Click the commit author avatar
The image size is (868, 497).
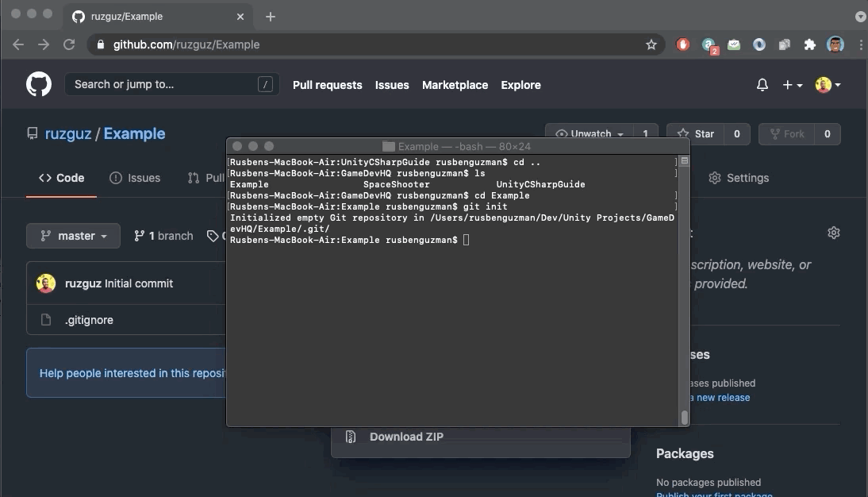(x=46, y=283)
